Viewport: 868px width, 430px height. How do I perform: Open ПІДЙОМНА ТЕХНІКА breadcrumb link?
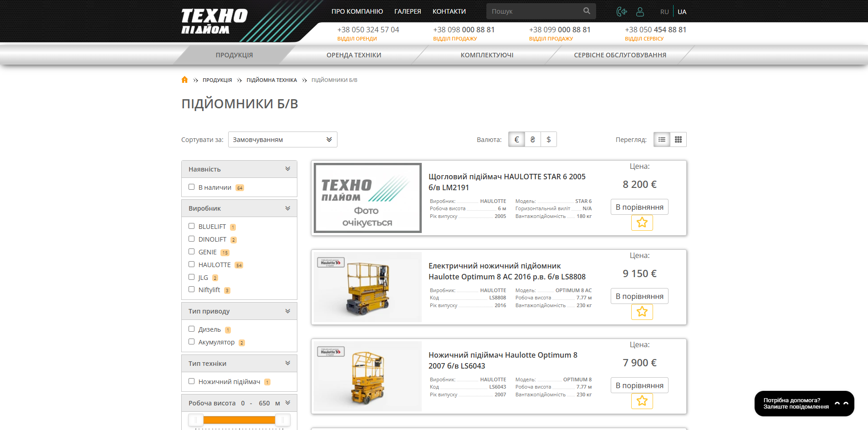pyautogui.click(x=271, y=80)
